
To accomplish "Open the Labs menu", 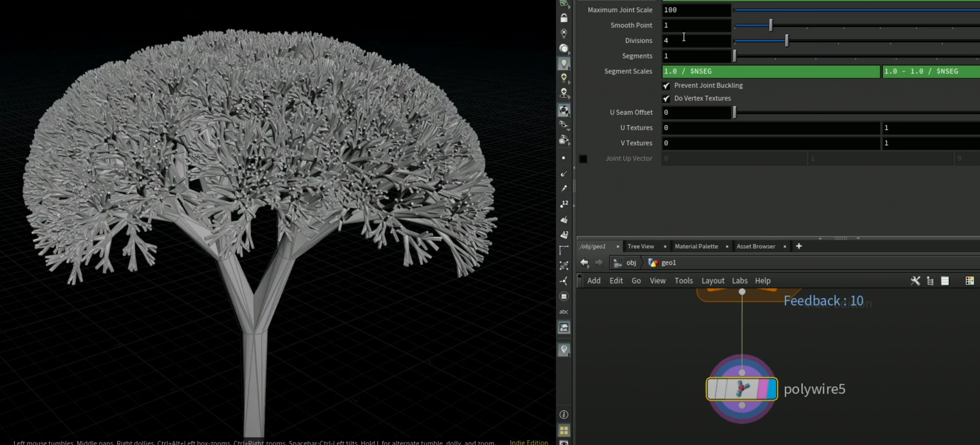I will 739,281.
